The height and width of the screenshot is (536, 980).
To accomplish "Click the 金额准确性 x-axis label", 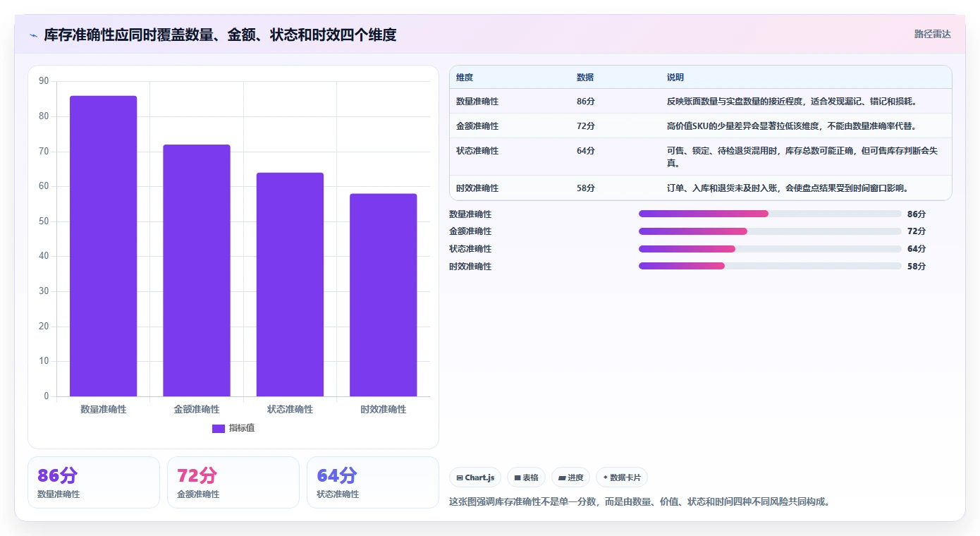I will (x=197, y=409).
